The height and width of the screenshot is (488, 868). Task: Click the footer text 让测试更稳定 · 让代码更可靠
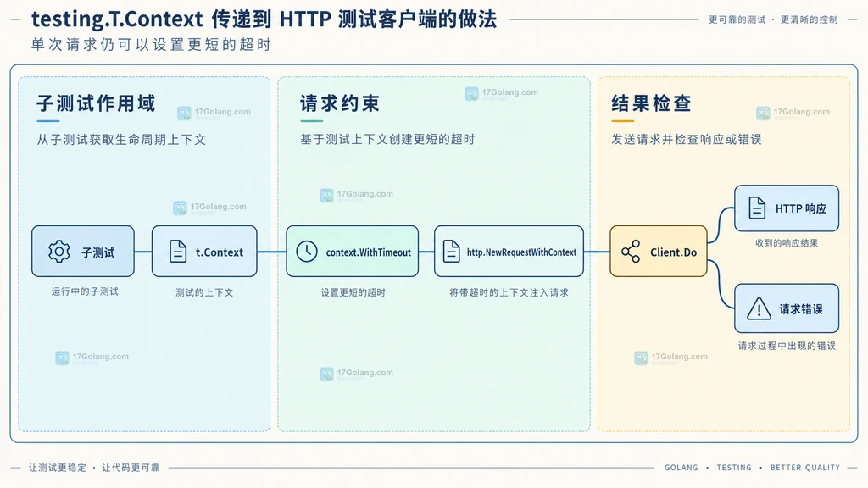(94, 468)
